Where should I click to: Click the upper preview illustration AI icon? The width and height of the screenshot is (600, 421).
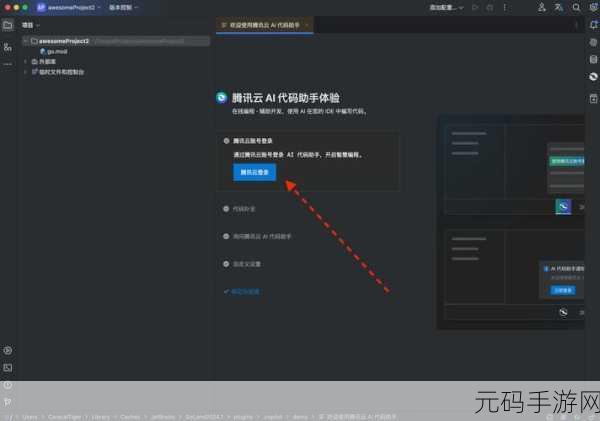tap(563, 207)
